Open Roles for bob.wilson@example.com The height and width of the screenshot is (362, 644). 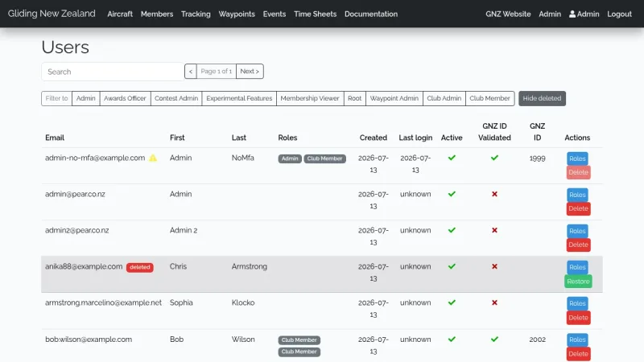click(577, 339)
